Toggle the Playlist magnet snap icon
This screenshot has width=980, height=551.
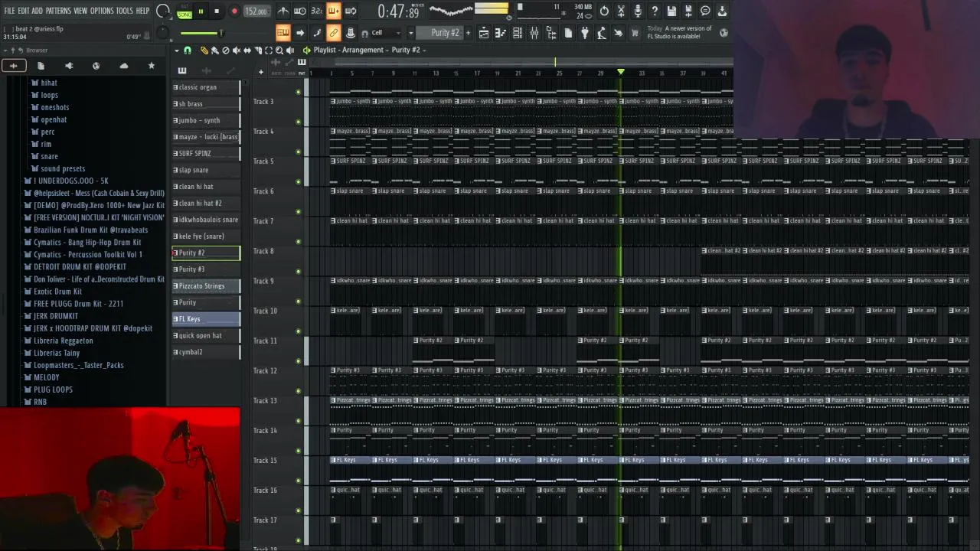click(188, 50)
